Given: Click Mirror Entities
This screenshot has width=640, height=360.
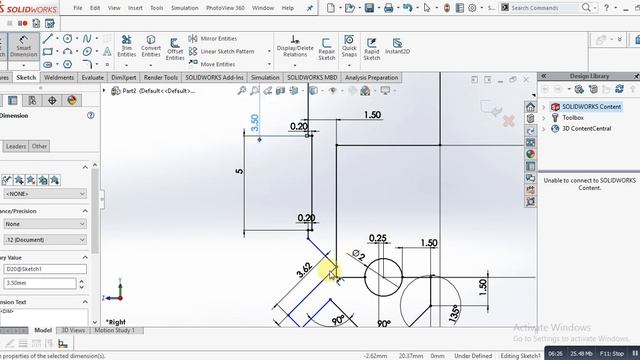Looking at the screenshot, I should tap(213, 38).
